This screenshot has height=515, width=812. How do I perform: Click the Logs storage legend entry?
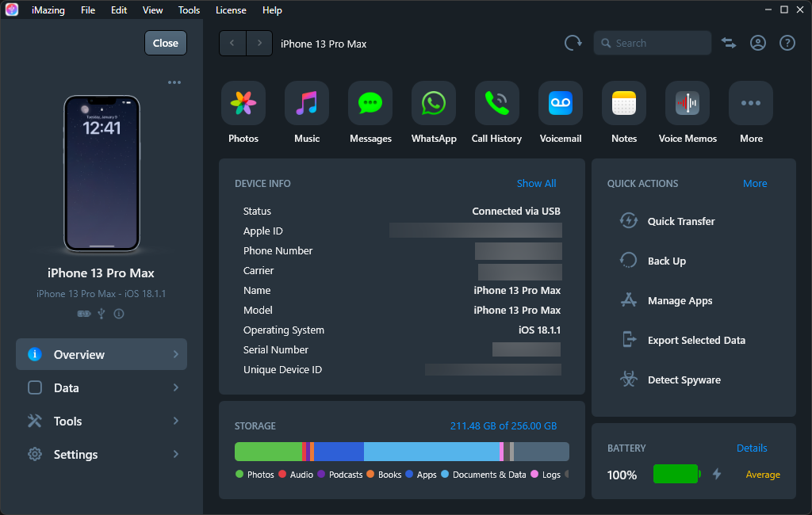click(546, 475)
